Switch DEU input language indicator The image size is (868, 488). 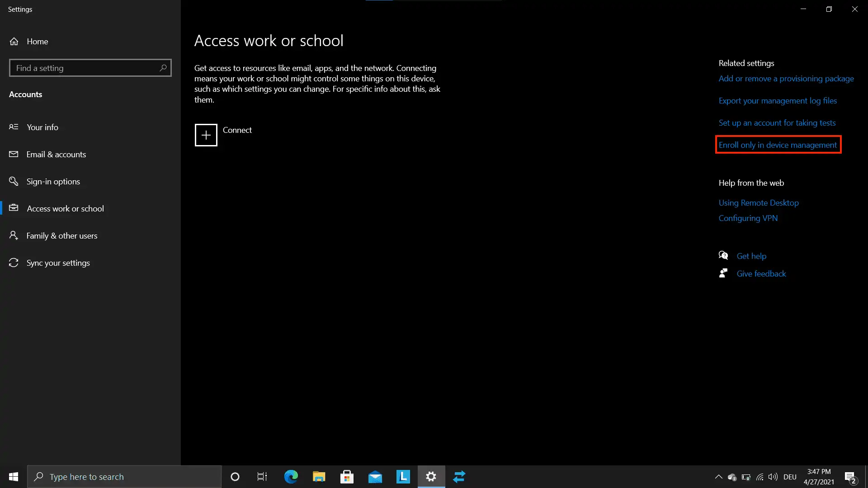(790, 477)
